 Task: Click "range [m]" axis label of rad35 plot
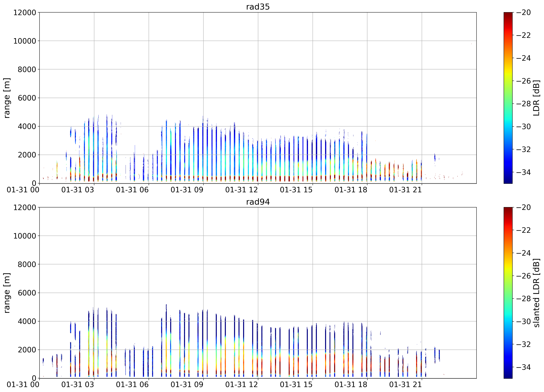pos(7,98)
